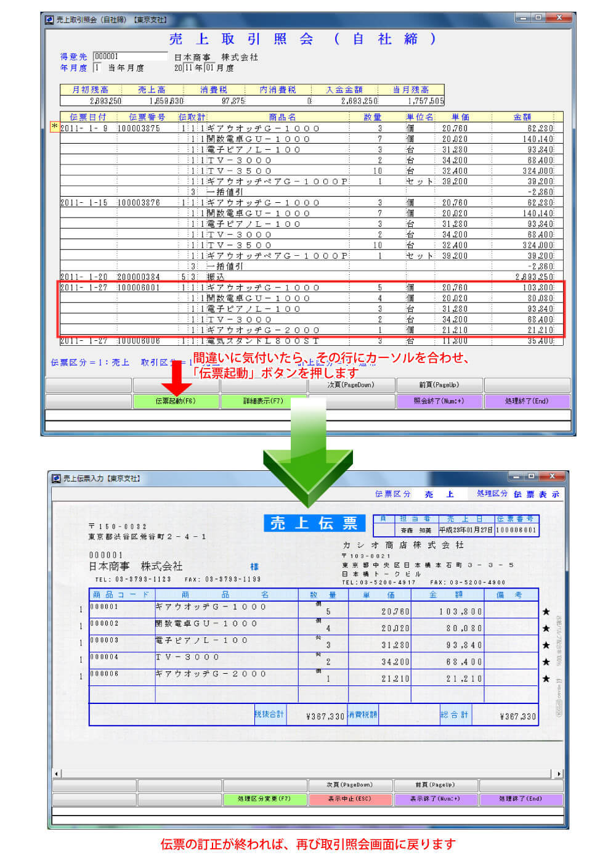616x863 pixels.
Task: Click amount 103,800 in the transaction list
Action: [538, 288]
